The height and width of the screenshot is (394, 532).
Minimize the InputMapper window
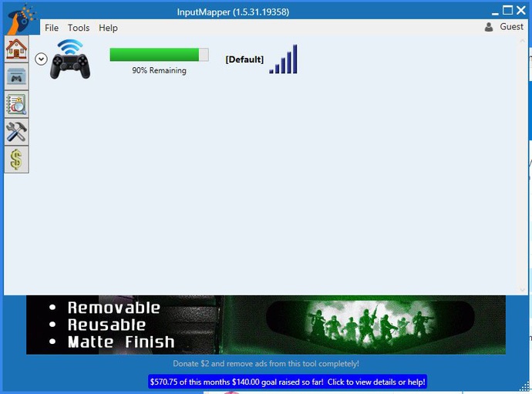[x=495, y=12]
